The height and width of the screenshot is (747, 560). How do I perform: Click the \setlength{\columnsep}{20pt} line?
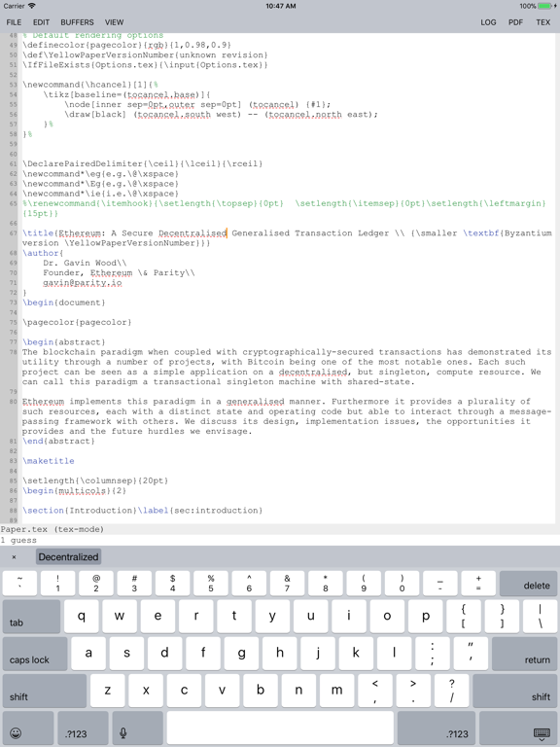(95, 480)
